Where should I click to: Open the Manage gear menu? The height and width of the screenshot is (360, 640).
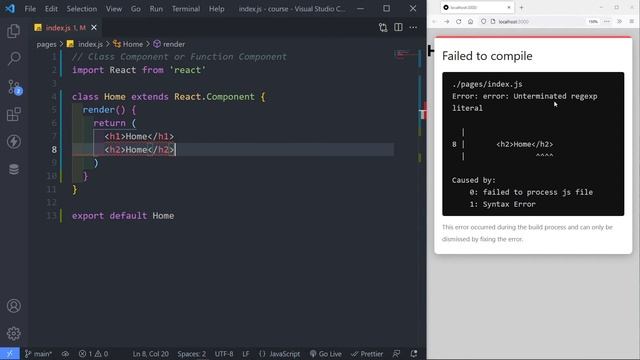[13, 333]
